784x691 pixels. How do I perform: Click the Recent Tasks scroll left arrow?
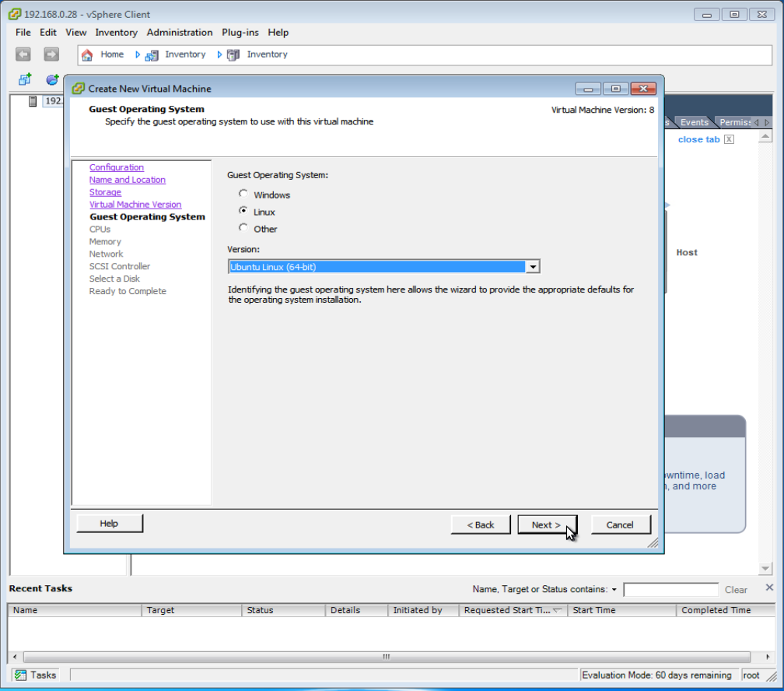coord(15,657)
